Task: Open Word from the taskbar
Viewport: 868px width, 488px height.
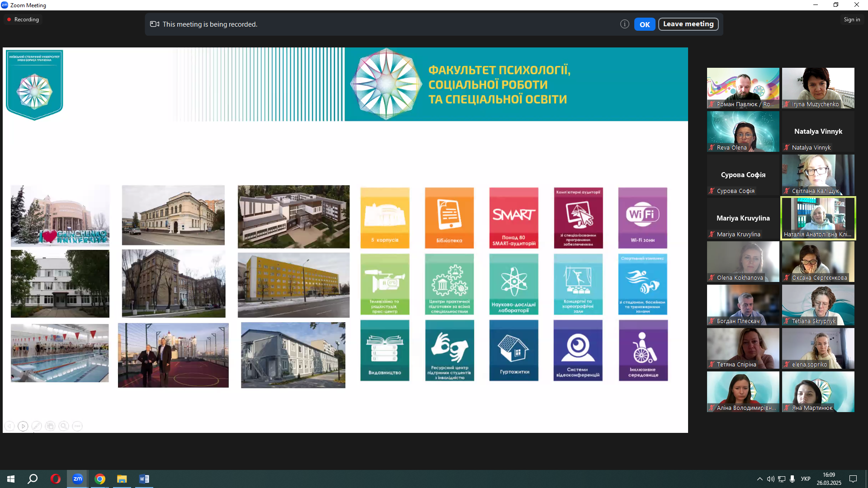Action: 144,479
